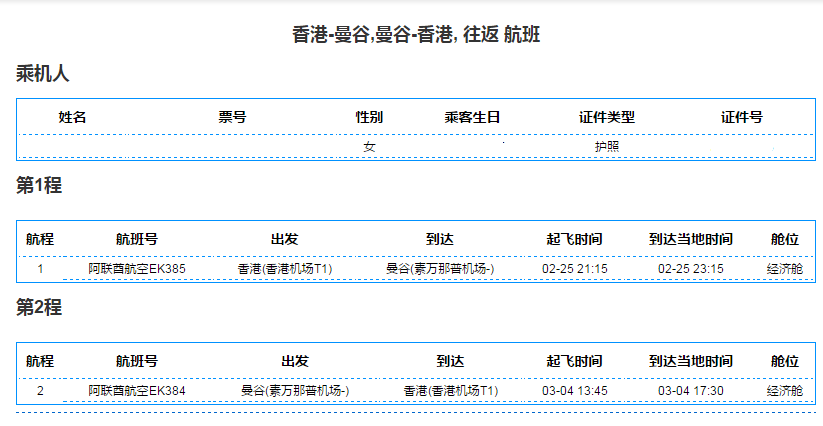Click 航程 header in 第2程 table
This screenshot has height=426, width=823.
coord(40,361)
